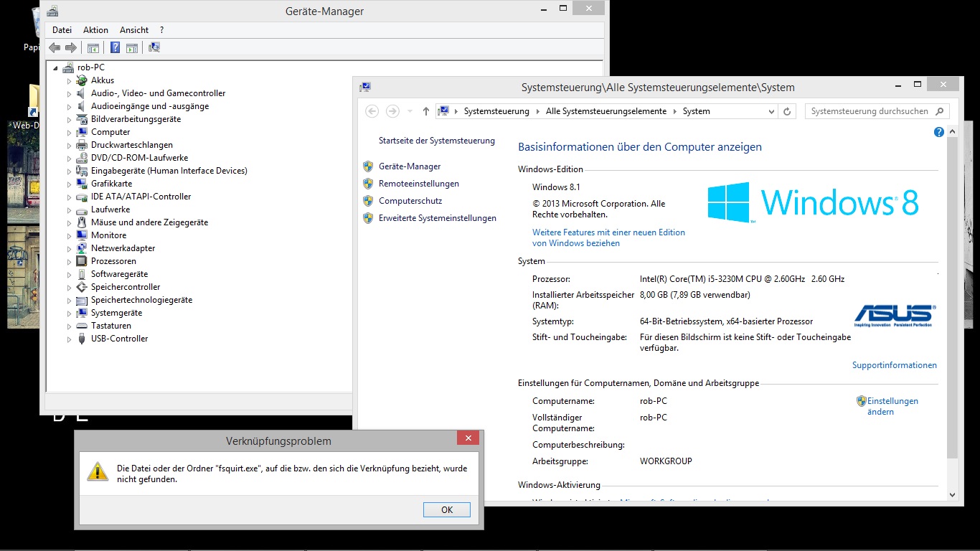Select the Speichercontroller icon

tap(82, 287)
